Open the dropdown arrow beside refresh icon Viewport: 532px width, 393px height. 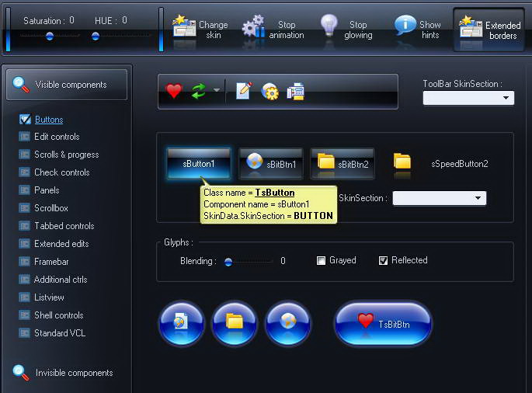pyautogui.click(x=217, y=90)
